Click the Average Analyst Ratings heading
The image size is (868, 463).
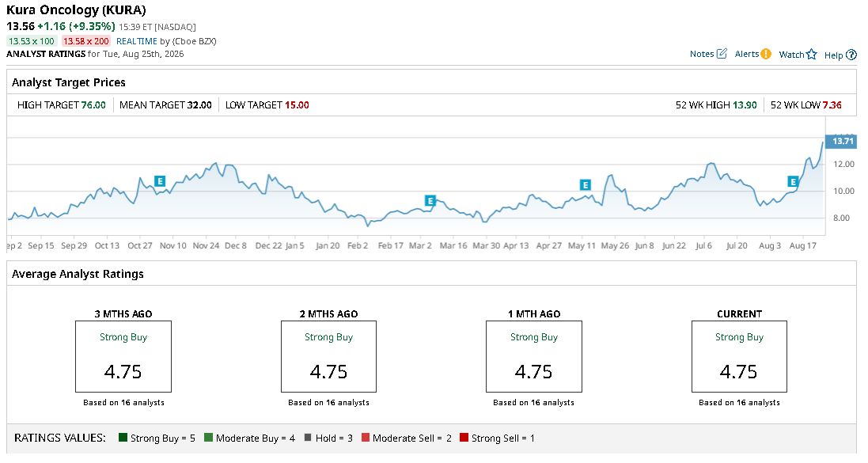point(78,274)
